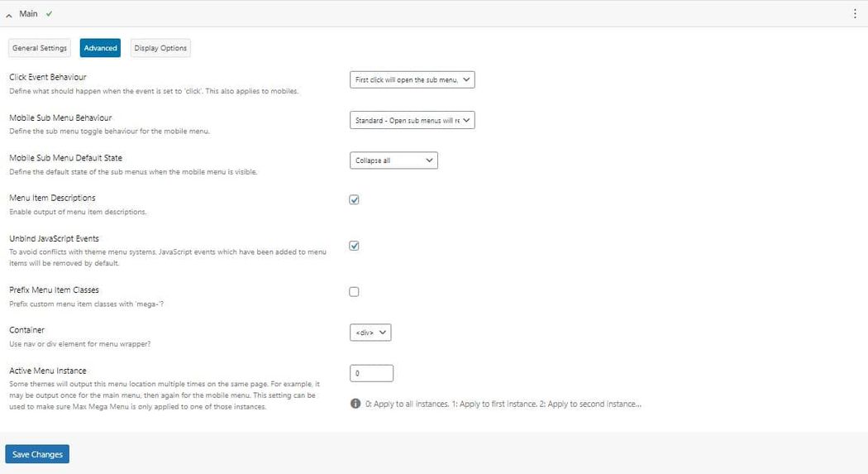Image resolution: width=868 pixels, height=474 pixels.
Task: Click the Active Menu Instance label
Action: (48, 371)
